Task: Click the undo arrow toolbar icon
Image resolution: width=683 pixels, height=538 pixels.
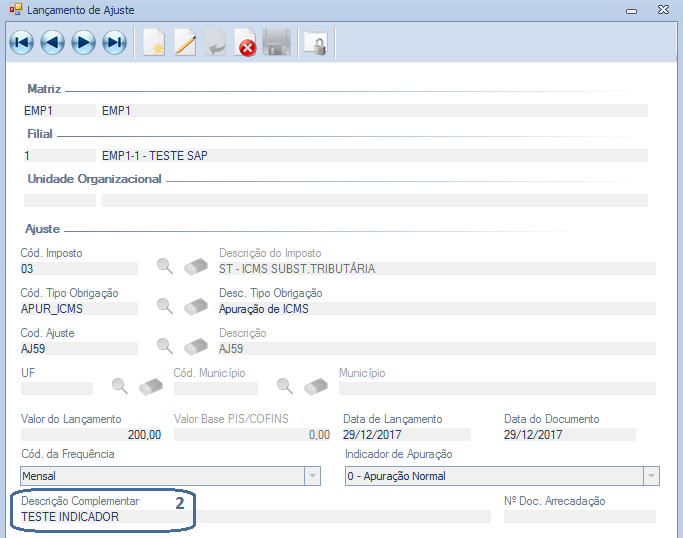Action: click(216, 43)
